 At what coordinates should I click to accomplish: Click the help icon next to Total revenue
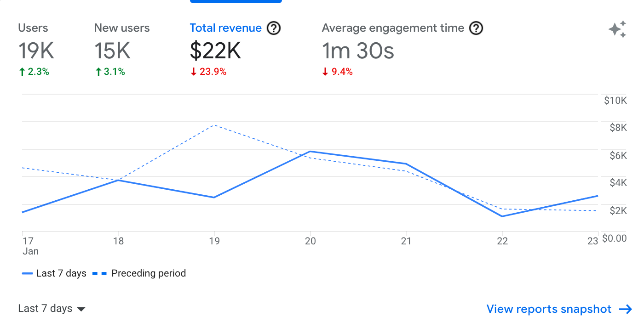coord(274,28)
